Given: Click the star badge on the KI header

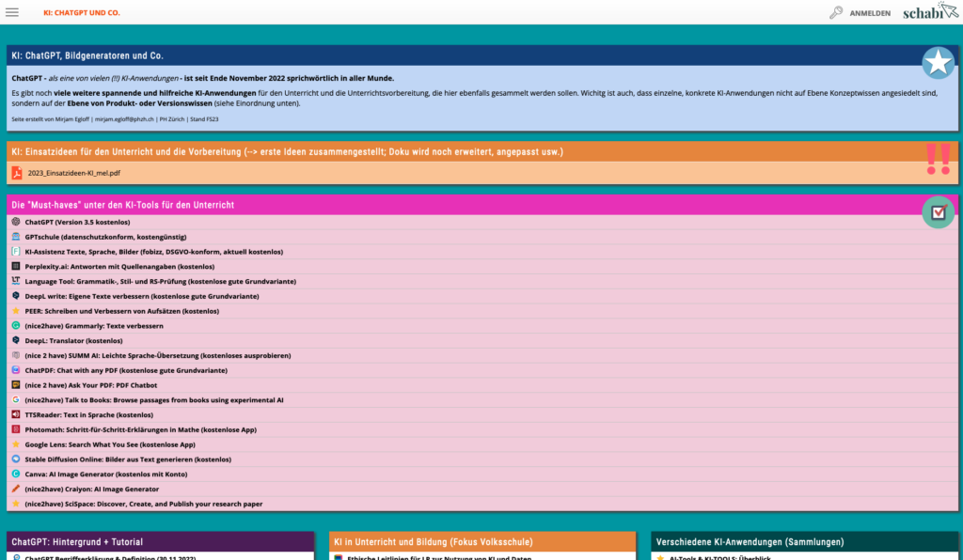Looking at the screenshot, I should click(938, 63).
